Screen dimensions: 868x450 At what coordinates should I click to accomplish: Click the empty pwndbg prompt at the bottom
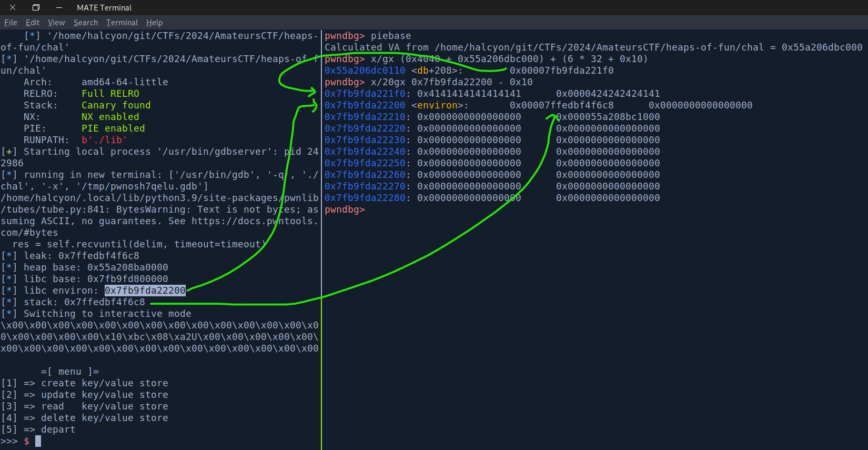coord(345,209)
